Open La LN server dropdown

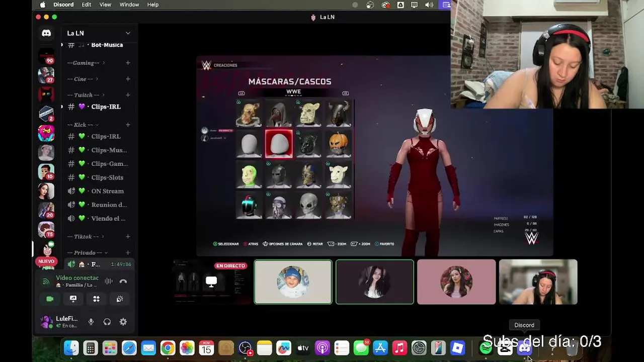(99, 33)
